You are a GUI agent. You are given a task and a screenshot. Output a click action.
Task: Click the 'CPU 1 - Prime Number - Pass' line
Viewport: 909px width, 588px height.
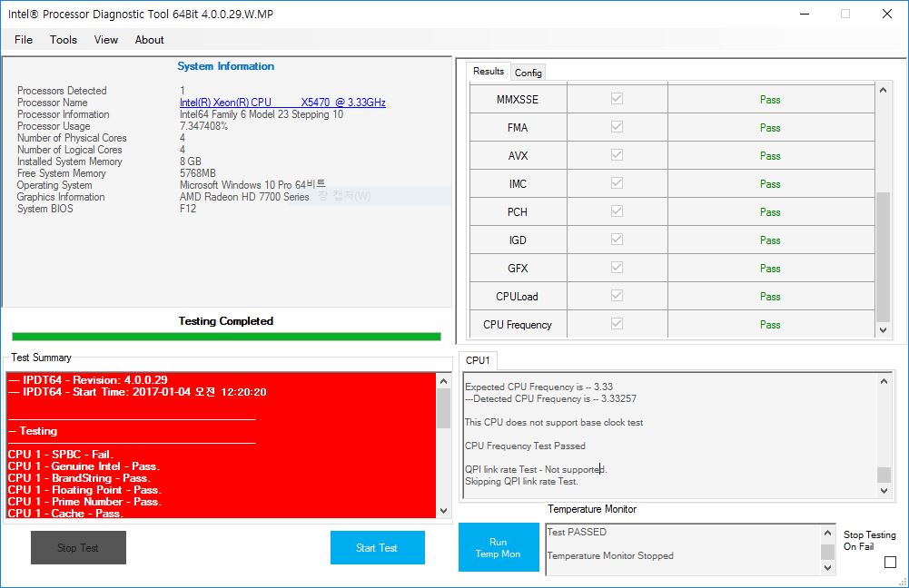click(84, 501)
